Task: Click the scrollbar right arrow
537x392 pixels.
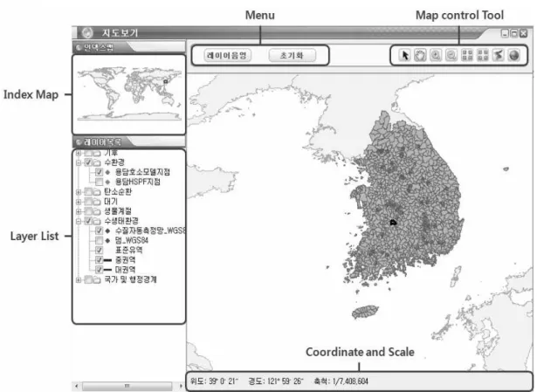Action: coord(181,386)
